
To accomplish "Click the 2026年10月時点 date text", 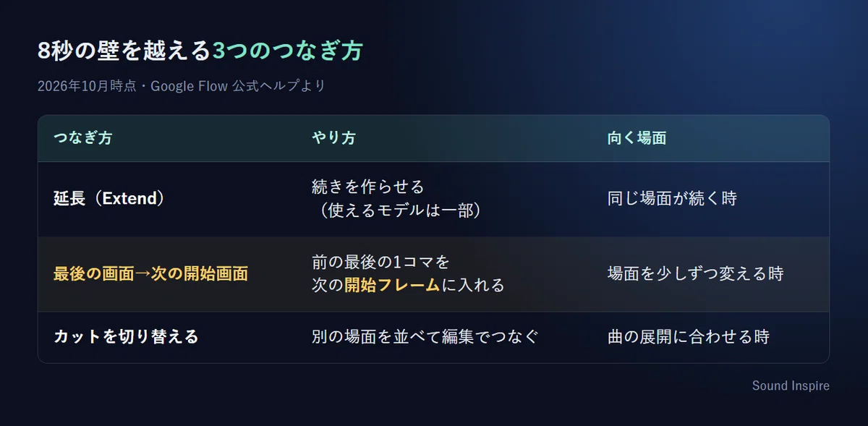I will coord(85,86).
